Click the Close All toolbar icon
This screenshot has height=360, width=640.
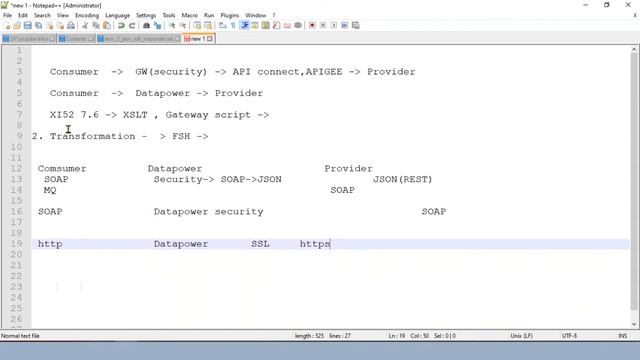click(60, 25)
